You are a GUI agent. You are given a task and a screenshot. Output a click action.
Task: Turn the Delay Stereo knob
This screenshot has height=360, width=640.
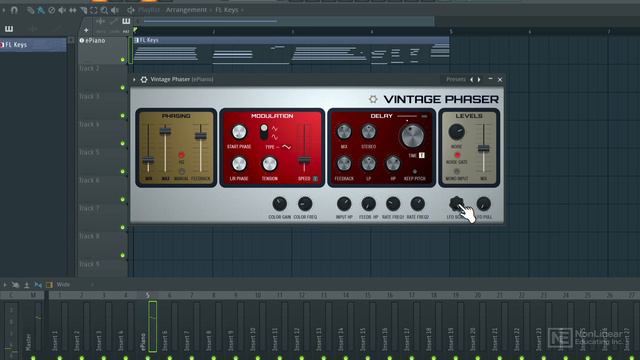point(369,132)
